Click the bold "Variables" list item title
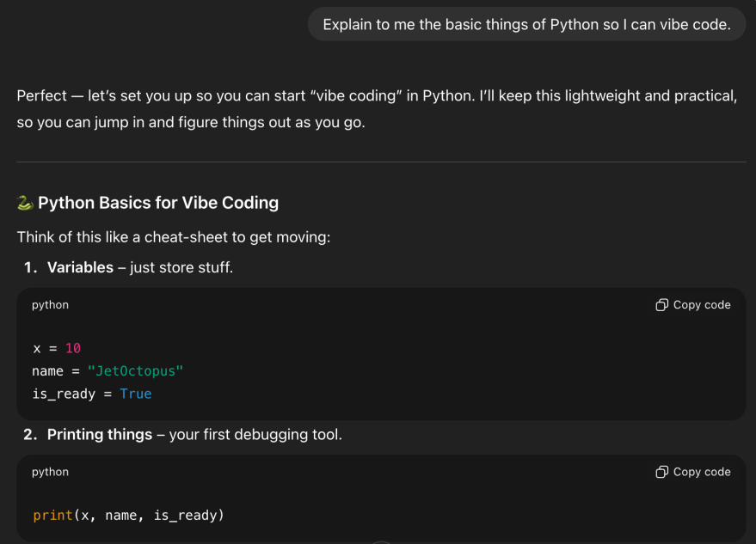756x544 pixels. point(80,267)
